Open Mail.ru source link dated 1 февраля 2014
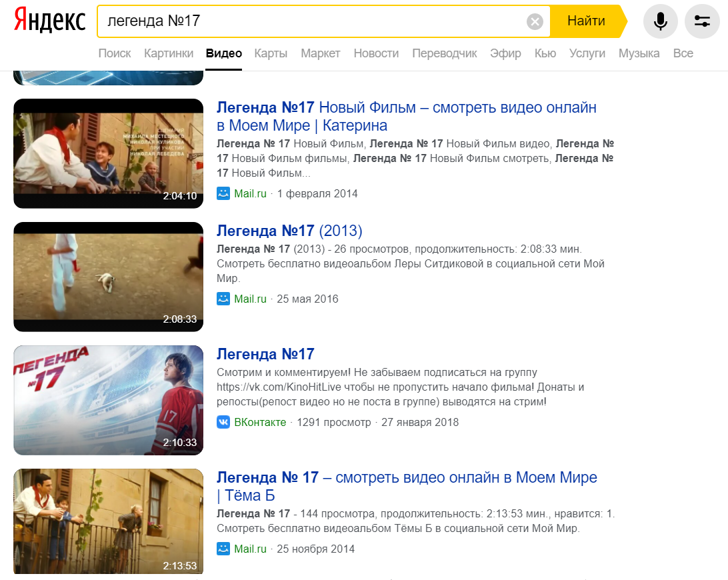The image size is (728, 580). pos(250,193)
